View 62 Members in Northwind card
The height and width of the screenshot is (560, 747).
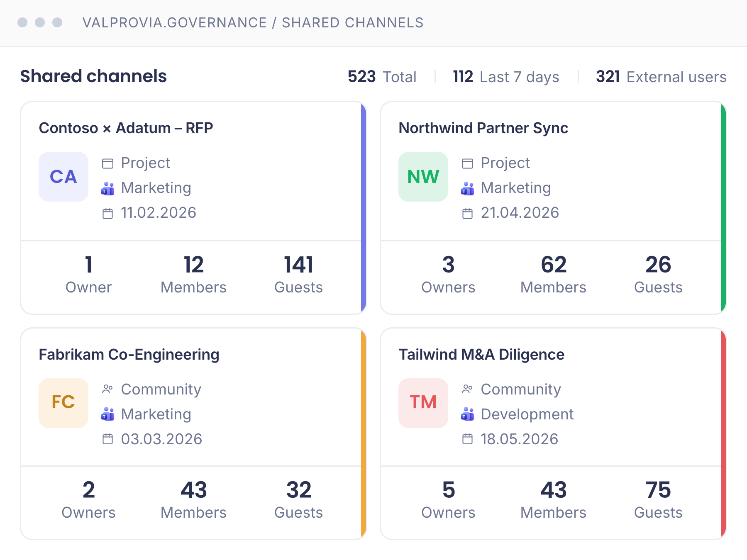553,274
